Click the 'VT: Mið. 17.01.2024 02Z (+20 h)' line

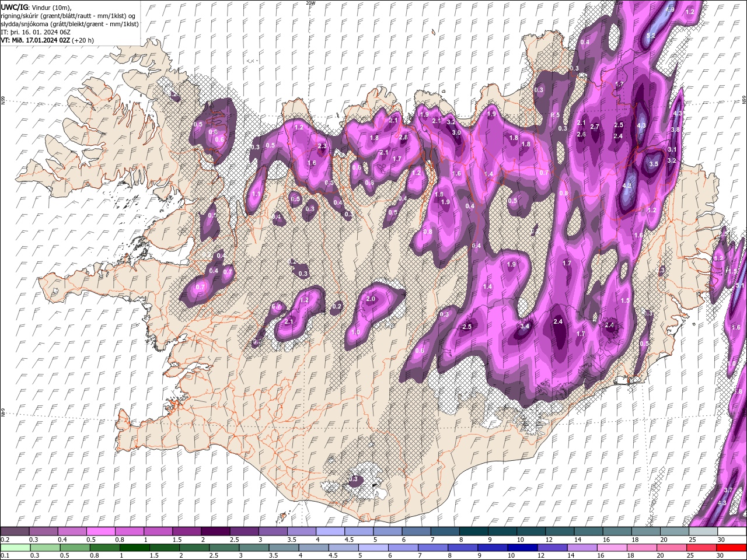pos(47,40)
